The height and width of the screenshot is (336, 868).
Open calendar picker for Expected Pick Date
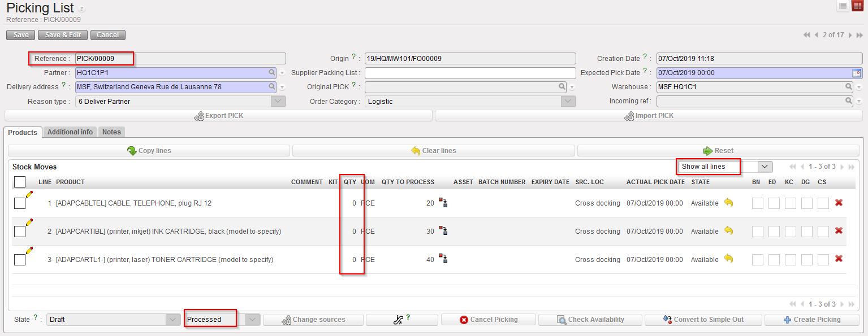click(x=856, y=73)
